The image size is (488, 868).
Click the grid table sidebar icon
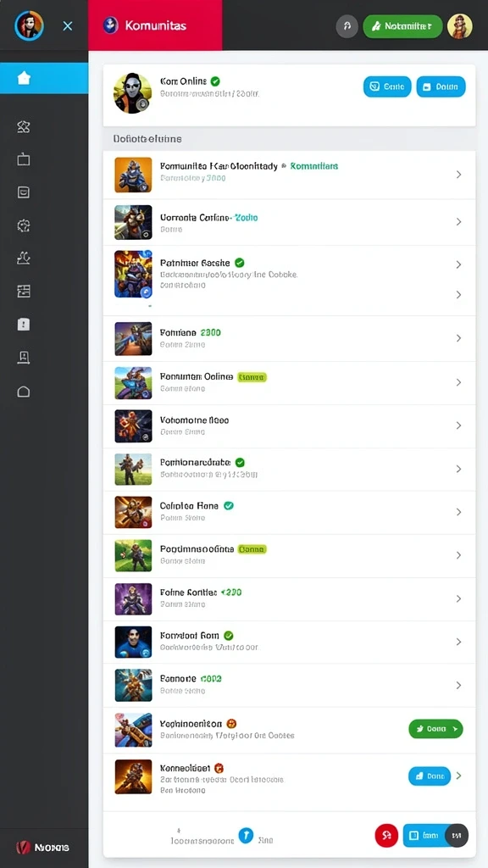[x=23, y=292]
